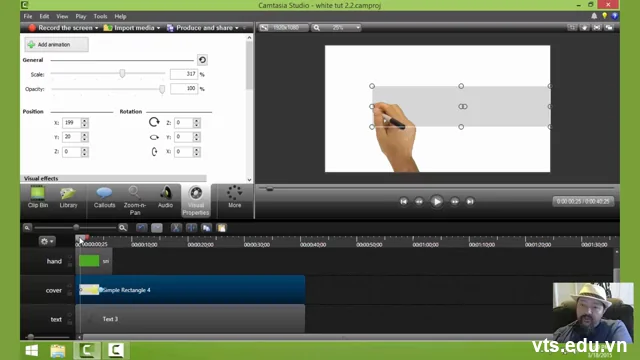Click the timeline Undo button
This screenshot has width=640, height=360.
[x=141, y=228]
